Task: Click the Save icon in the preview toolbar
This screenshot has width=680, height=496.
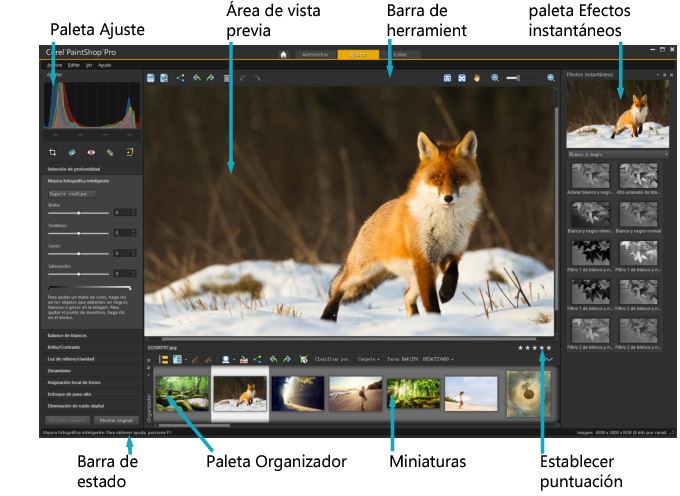Action: point(151,77)
